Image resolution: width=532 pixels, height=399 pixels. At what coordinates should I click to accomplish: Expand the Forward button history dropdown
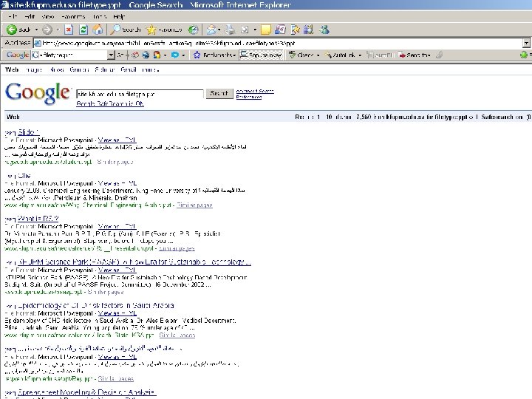pos(58,30)
